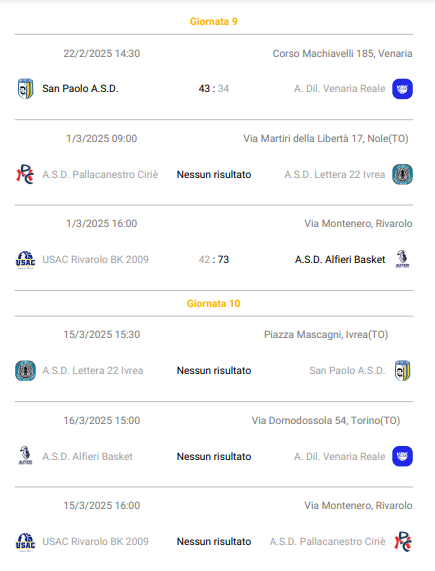Viewport: 435px width, 571px height.
Task: Click USAC Rivarolo logo in 42:73 match
Action: (25, 260)
